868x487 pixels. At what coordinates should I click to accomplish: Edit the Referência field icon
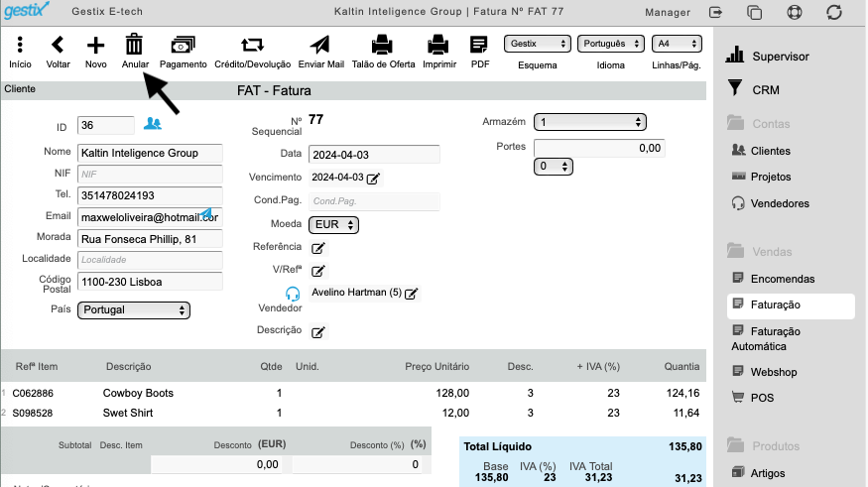pos(317,248)
